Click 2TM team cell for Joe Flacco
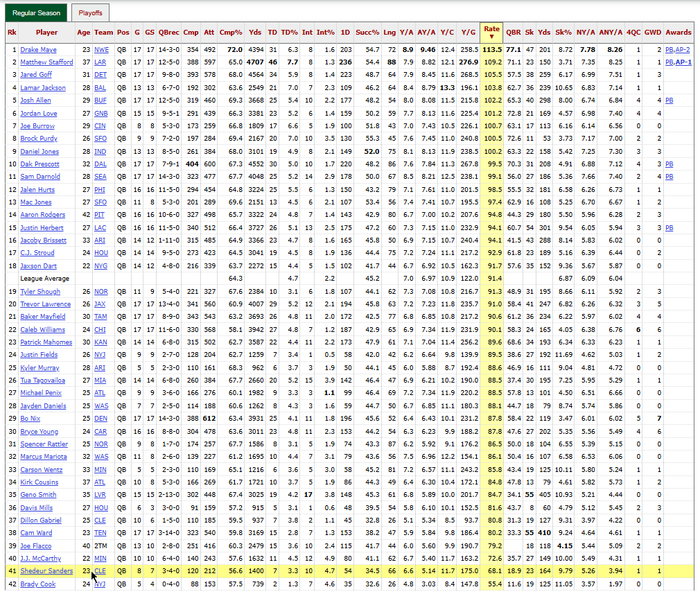 tap(100, 545)
